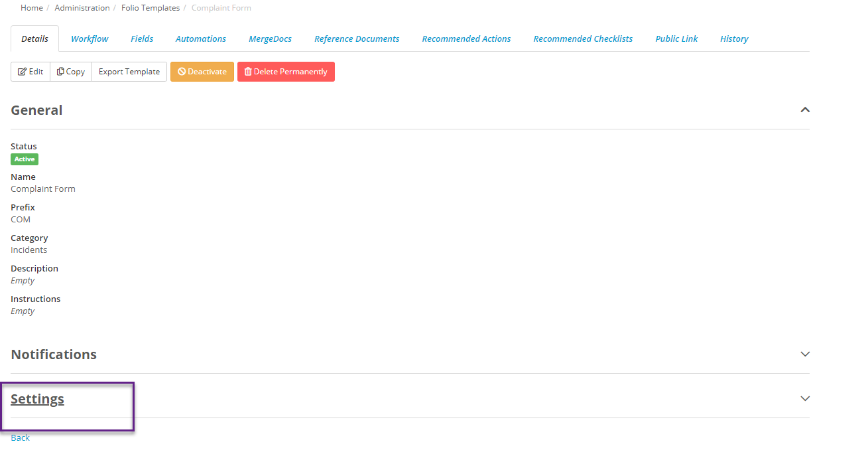868x460 pixels.
Task: Click the Back link
Action: click(20, 437)
